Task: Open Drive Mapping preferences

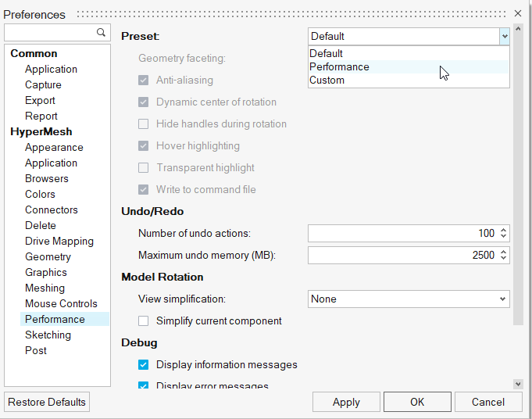Action: 59,241
